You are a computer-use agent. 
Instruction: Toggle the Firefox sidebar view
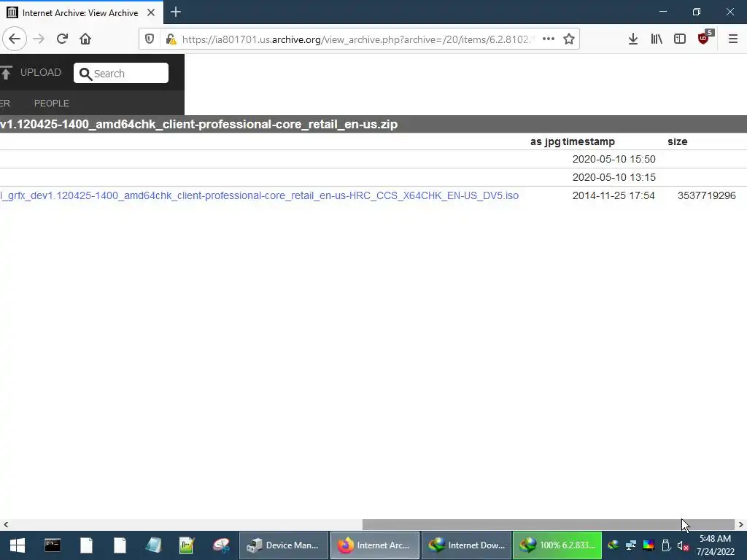[x=680, y=39]
